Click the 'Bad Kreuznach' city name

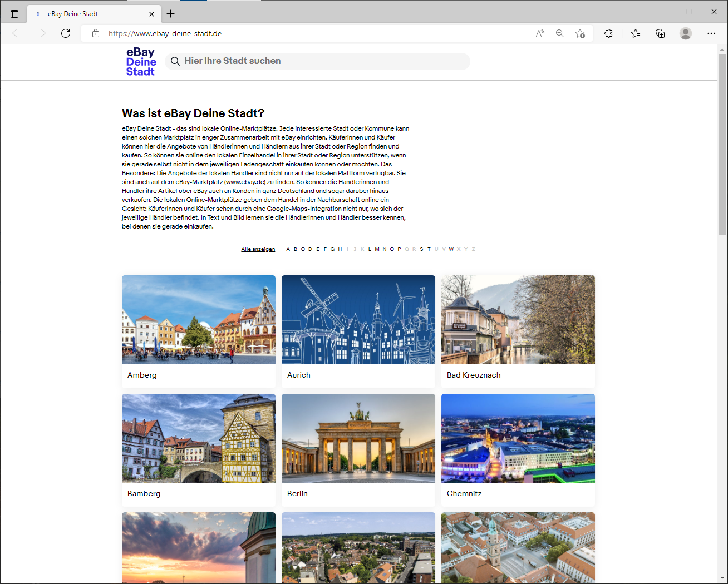474,375
